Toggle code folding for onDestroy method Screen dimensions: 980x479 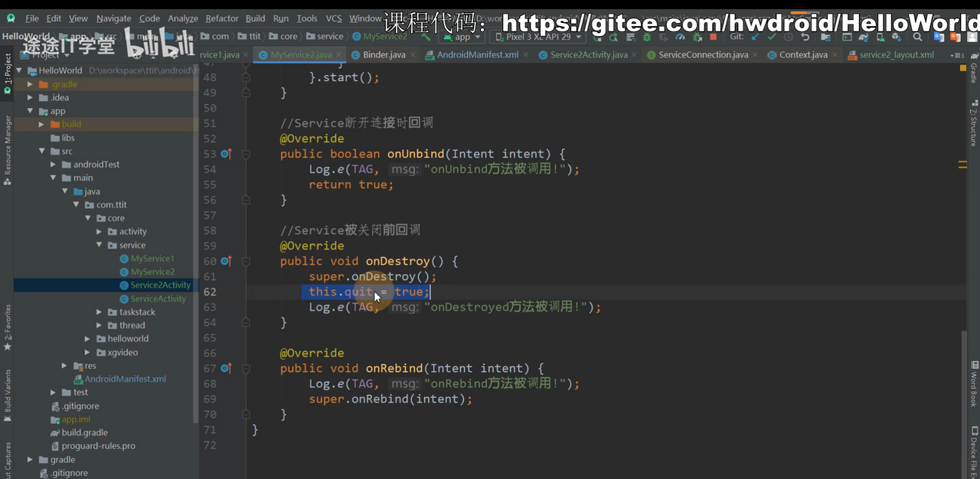246,261
